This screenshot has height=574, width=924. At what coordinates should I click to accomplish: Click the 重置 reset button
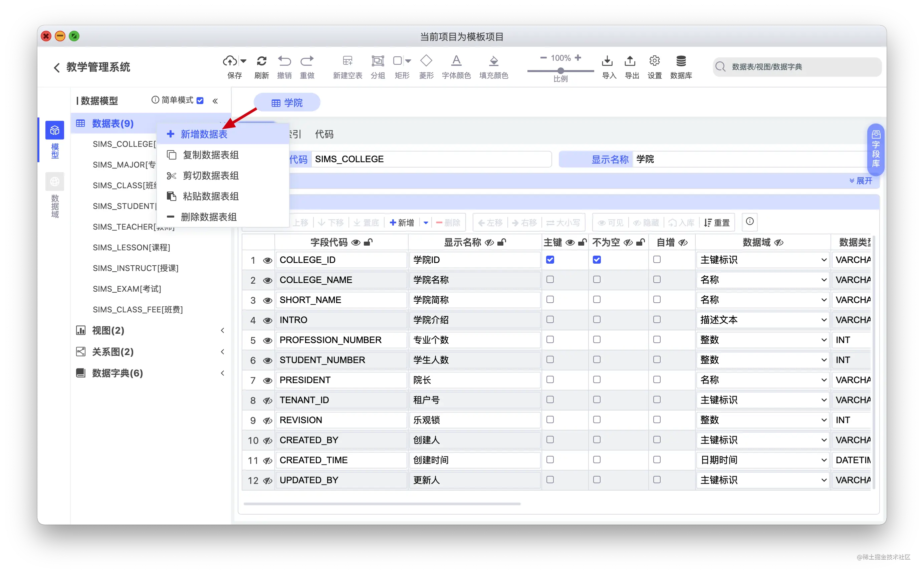(x=717, y=223)
